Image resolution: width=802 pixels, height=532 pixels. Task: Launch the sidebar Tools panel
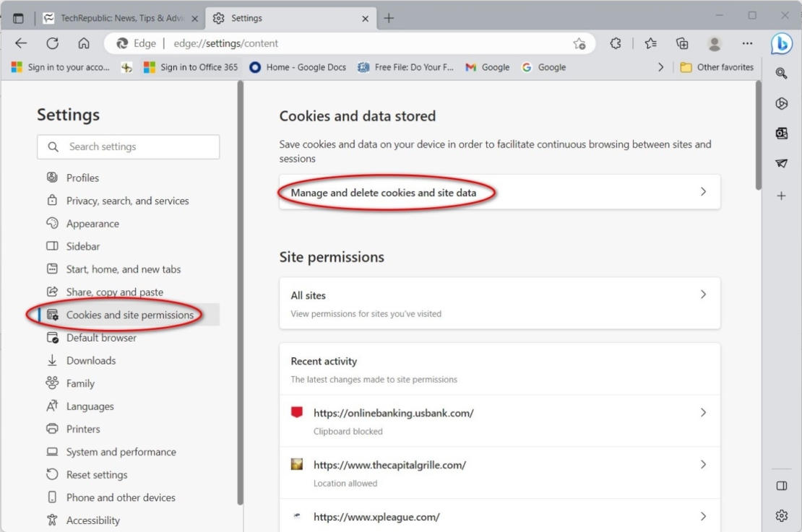coord(781,103)
